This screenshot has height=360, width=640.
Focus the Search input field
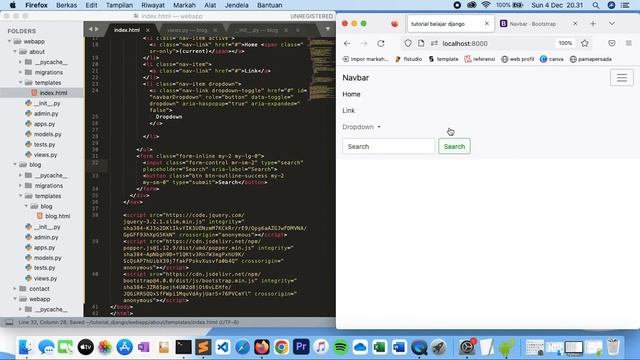tap(389, 146)
